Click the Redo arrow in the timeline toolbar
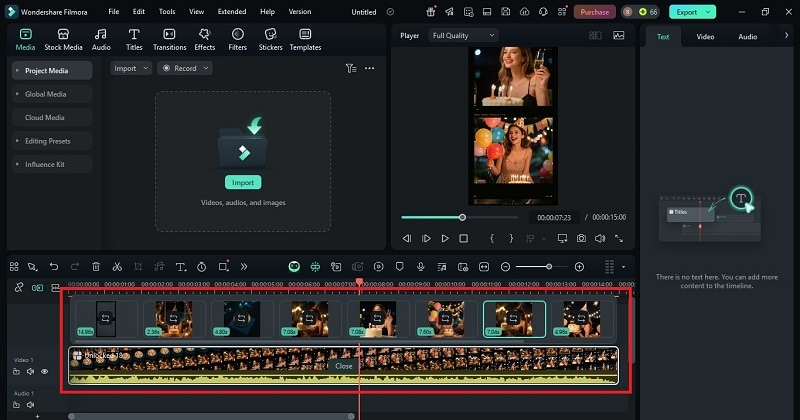Image resolution: width=800 pixels, height=420 pixels. (x=74, y=266)
